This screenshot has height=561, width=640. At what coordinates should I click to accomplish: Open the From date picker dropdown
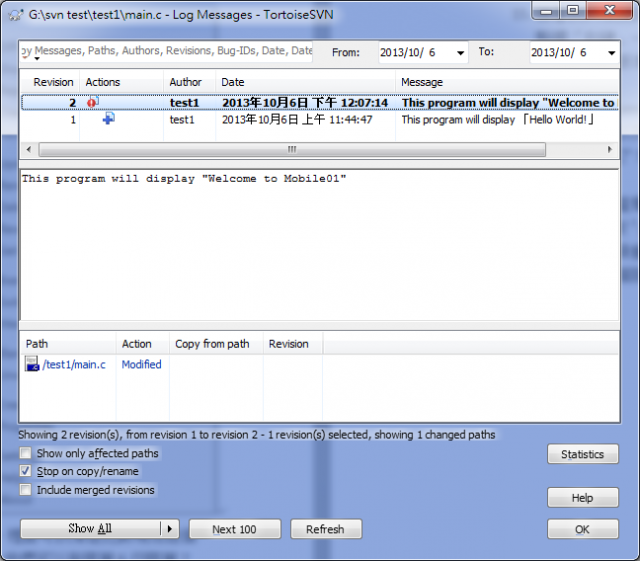460,53
